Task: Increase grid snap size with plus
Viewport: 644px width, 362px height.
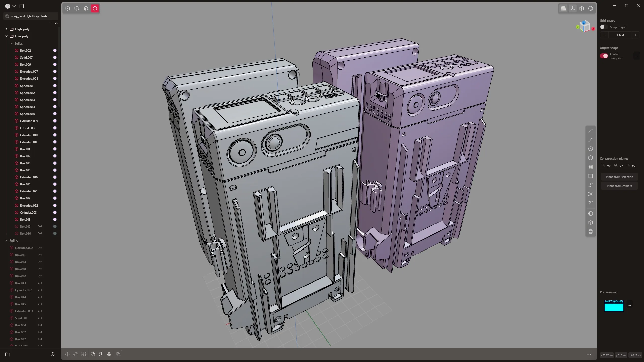Action: [635, 35]
